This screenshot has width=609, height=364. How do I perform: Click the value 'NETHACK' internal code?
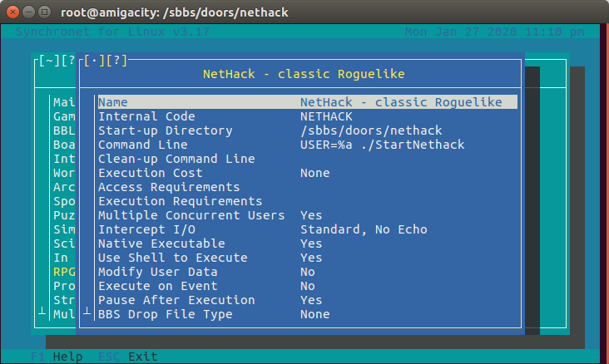[326, 116]
